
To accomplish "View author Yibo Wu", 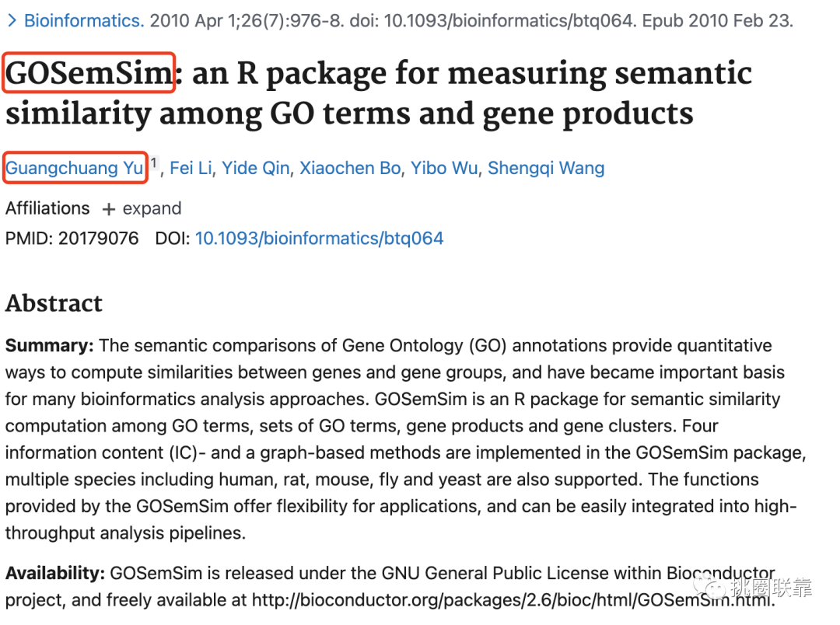I will pyautogui.click(x=444, y=168).
